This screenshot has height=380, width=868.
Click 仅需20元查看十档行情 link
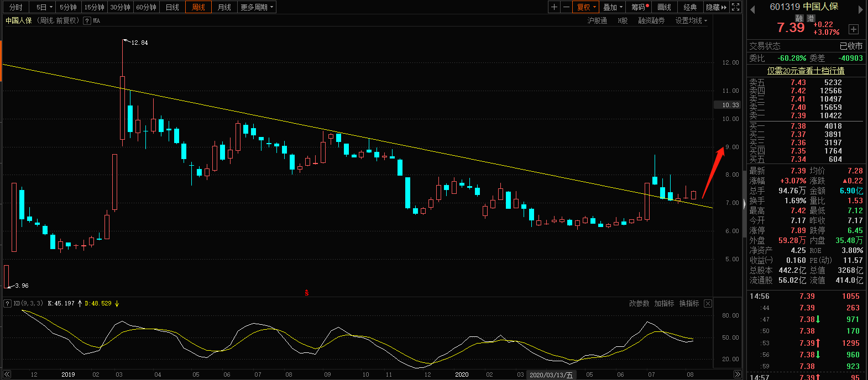[806, 71]
